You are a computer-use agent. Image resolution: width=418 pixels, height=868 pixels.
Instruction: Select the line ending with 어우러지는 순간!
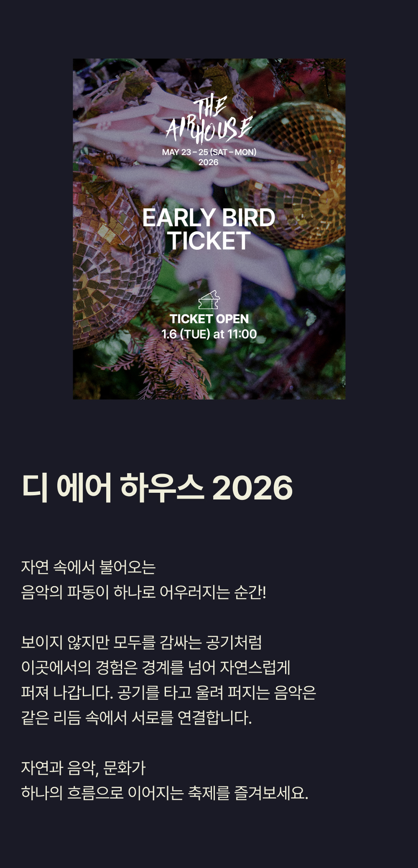tap(143, 592)
